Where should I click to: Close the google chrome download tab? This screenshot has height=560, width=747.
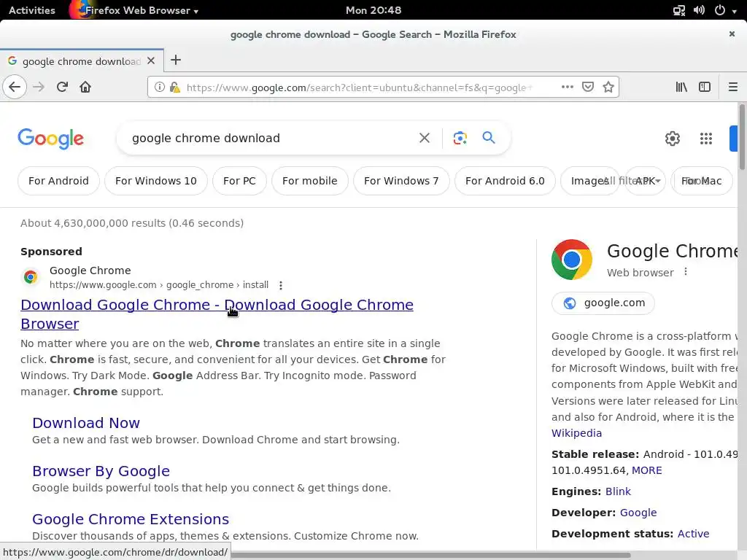[151, 61]
